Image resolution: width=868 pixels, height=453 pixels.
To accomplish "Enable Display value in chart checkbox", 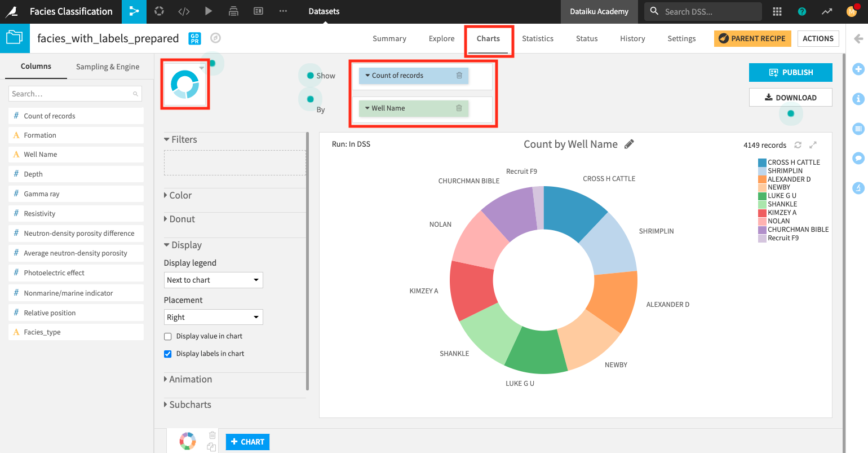I will click(x=168, y=337).
